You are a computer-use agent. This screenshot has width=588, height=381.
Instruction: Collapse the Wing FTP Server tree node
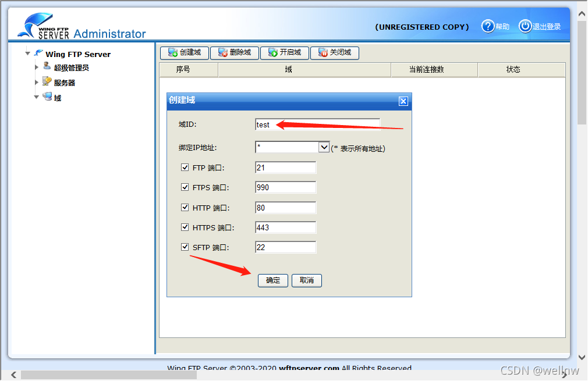coord(28,54)
